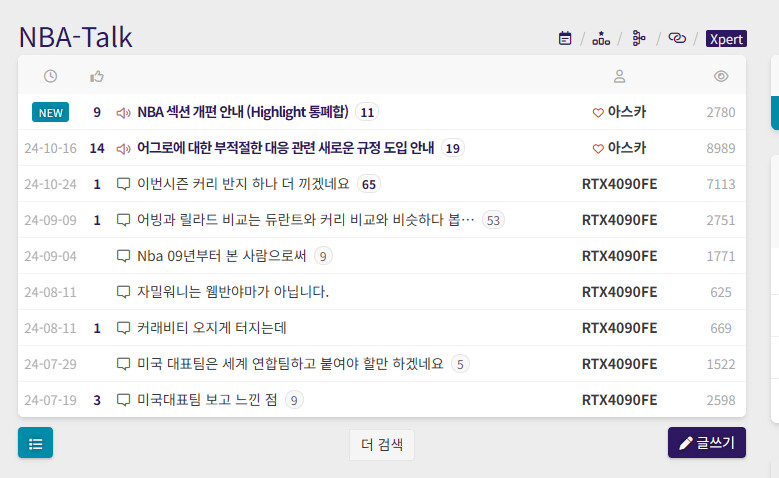Sort by the author person icon
The width and height of the screenshot is (779, 478).
(x=619, y=76)
